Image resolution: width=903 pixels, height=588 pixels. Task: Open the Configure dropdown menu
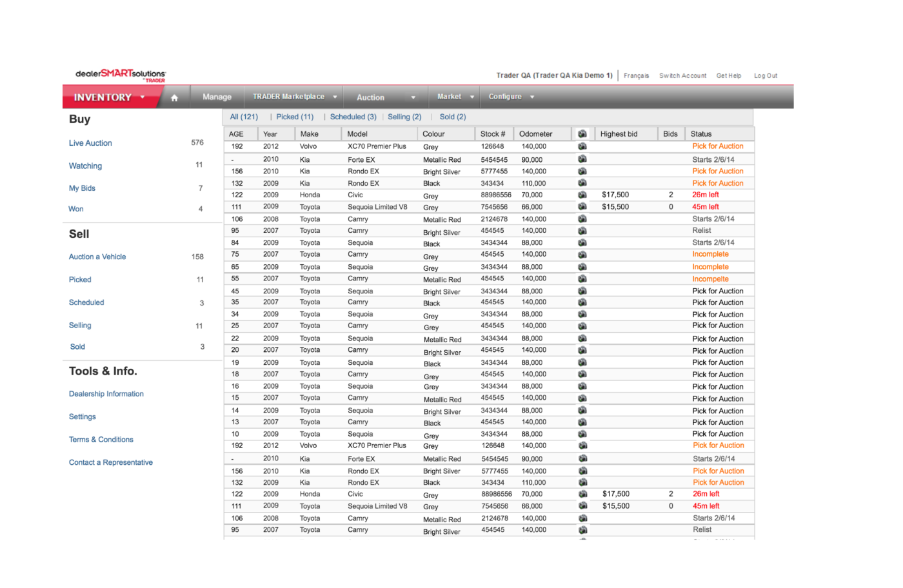(511, 97)
